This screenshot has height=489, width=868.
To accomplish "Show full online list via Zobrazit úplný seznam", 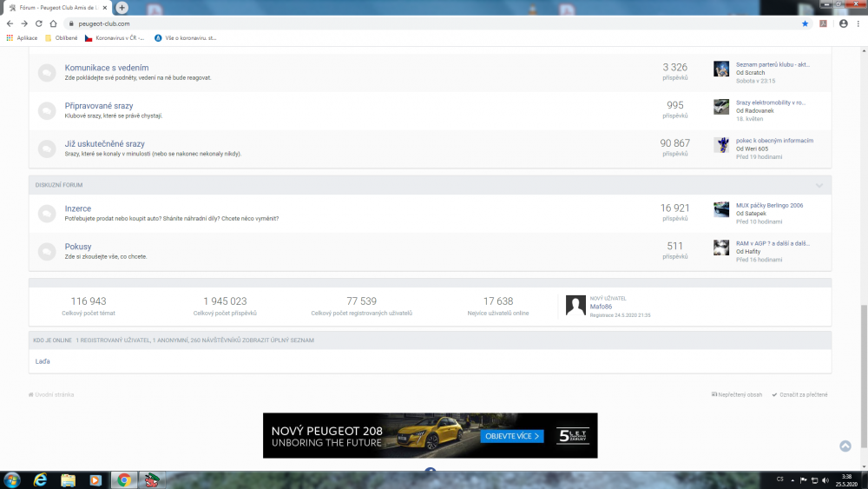I will coord(276,340).
